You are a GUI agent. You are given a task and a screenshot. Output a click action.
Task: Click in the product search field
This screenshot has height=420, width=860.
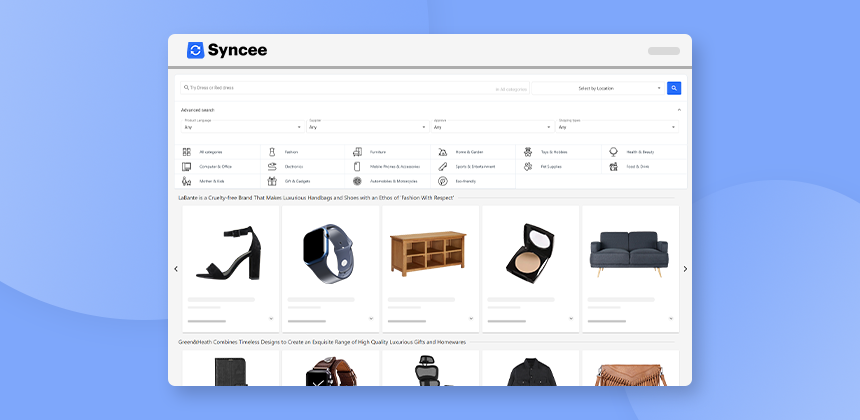(x=355, y=88)
